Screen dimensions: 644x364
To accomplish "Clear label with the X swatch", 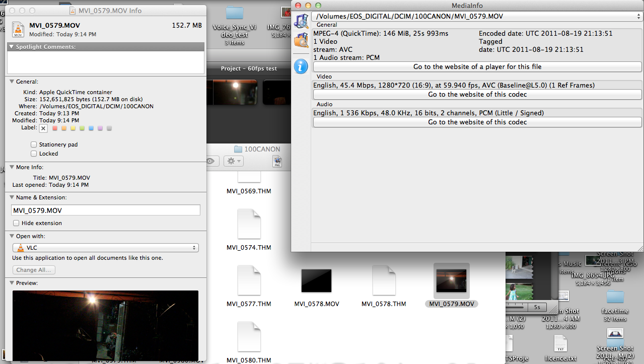I will (43, 128).
